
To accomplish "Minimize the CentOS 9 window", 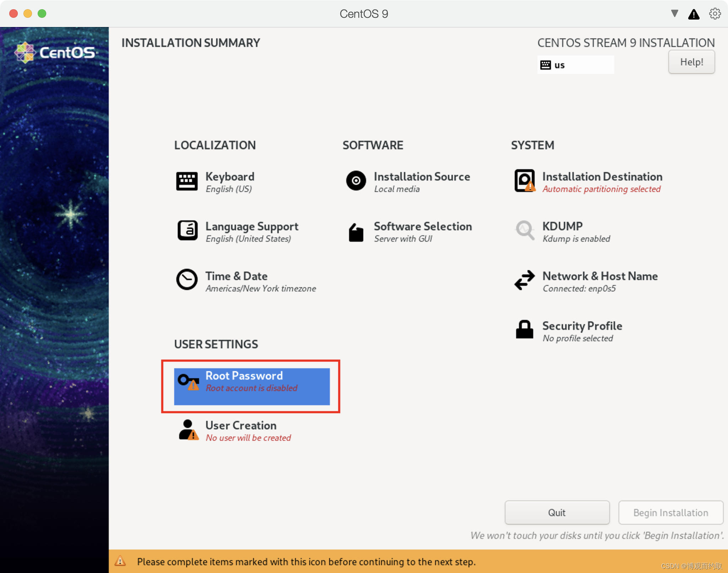I will click(x=28, y=14).
